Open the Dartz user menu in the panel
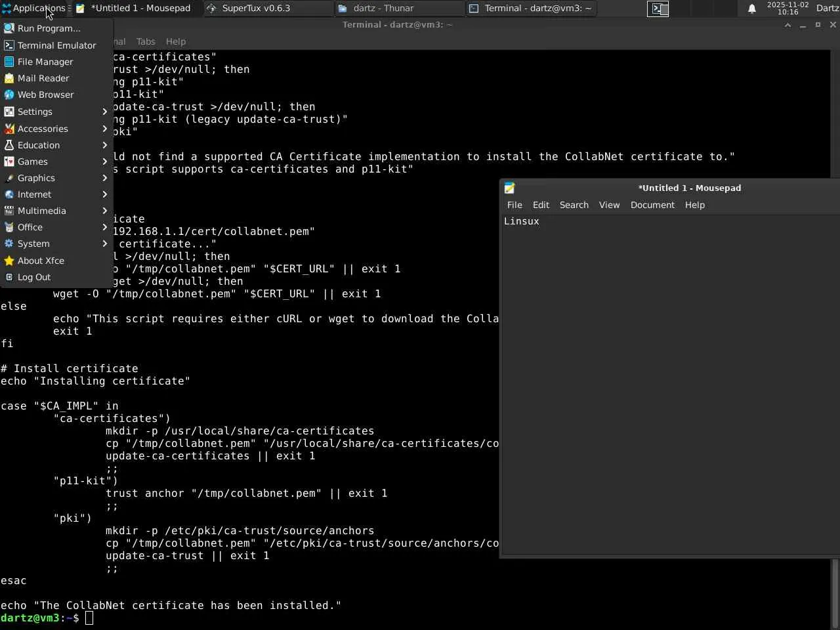Viewport: 840px width, 630px height. [x=828, y=9]
